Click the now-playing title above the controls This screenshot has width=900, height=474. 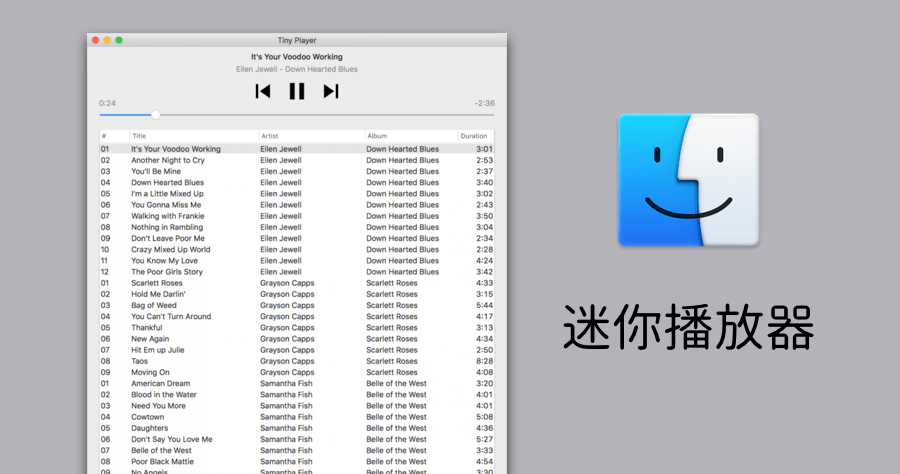[297, 57]
